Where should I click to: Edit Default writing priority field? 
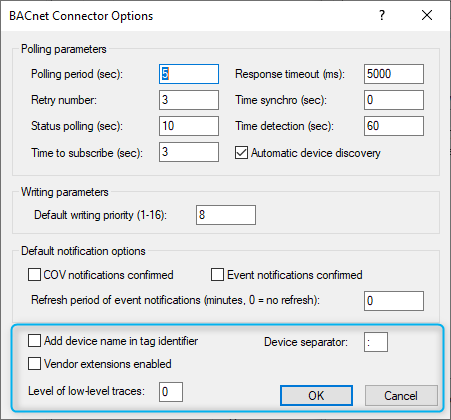pyautogui.click(x=226, y=215)
